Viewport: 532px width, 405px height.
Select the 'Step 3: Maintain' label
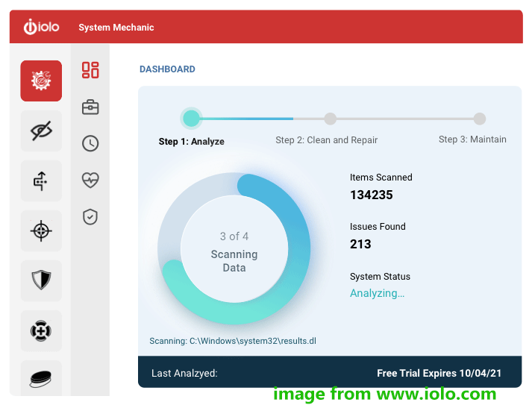coord(472,139)
